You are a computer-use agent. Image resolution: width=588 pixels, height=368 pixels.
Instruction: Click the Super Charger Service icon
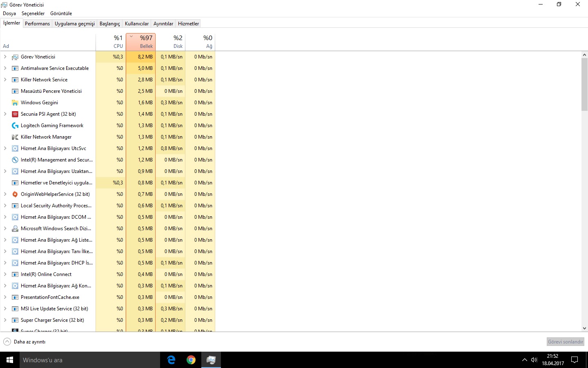(15, 320)
